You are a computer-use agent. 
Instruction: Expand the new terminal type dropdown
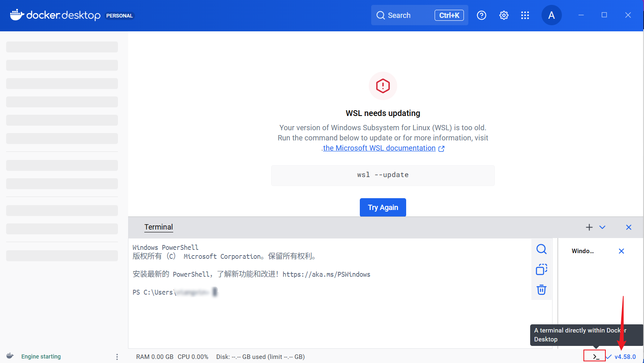tap(603, 227)
